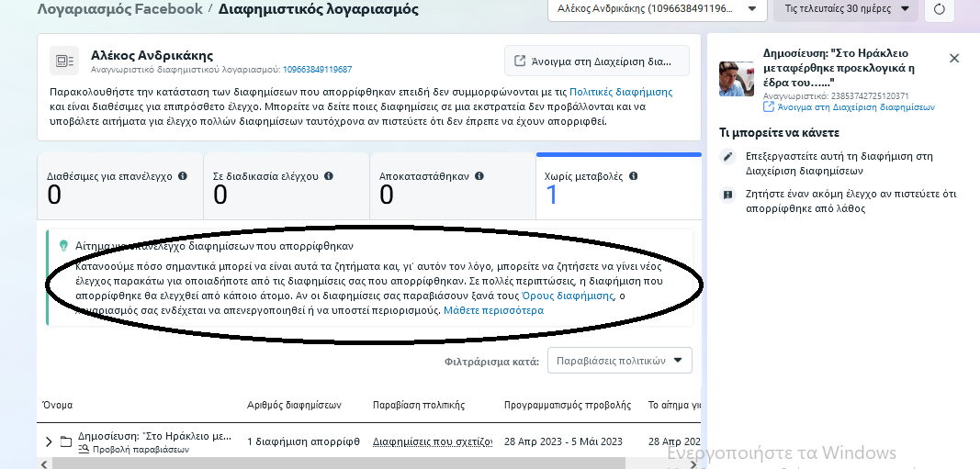Click the table's horizontal scrollbar
The width and height of the screenshot is (980, 469).
click(276, 463)
